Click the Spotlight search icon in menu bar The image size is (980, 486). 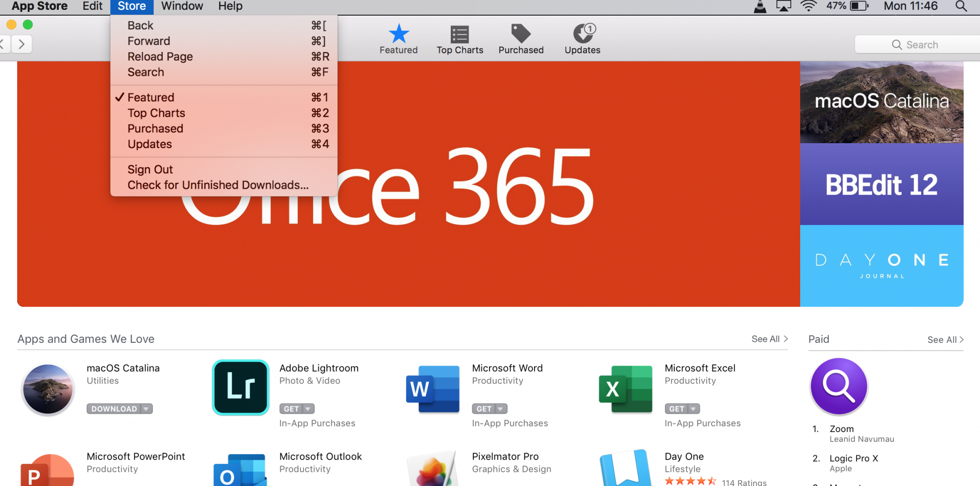(x=961, y=6)
